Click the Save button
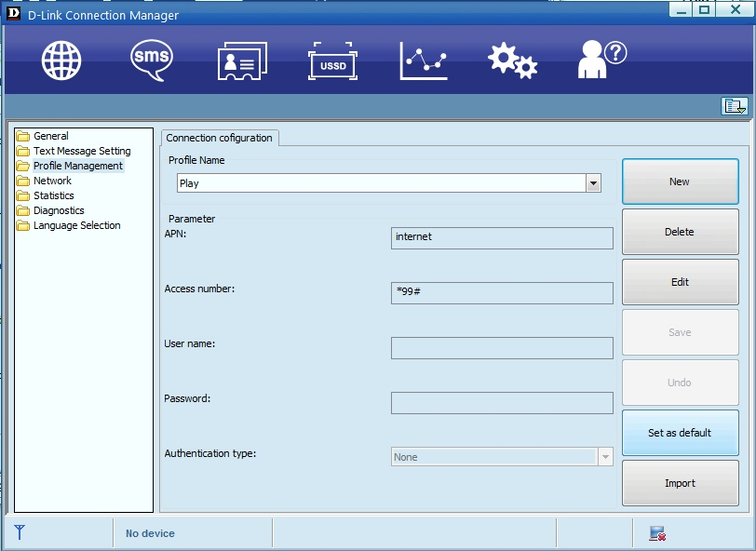Image resolution: width=756 pixels, height=551 pixels. 680,332
